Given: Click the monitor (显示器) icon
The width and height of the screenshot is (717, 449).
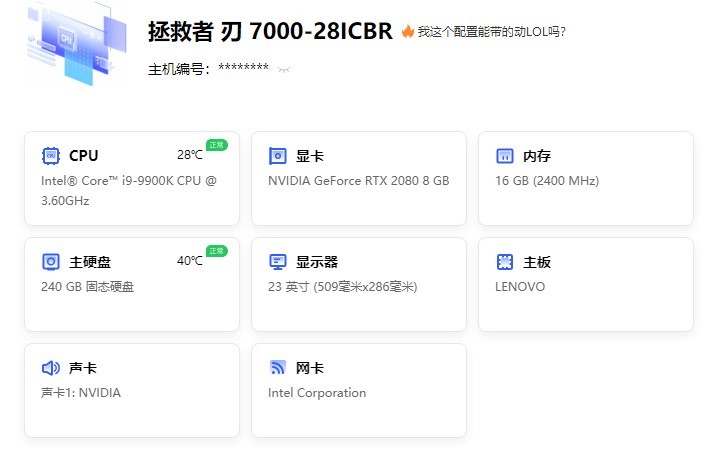Looking at the screenshot, I should [278, 262].
